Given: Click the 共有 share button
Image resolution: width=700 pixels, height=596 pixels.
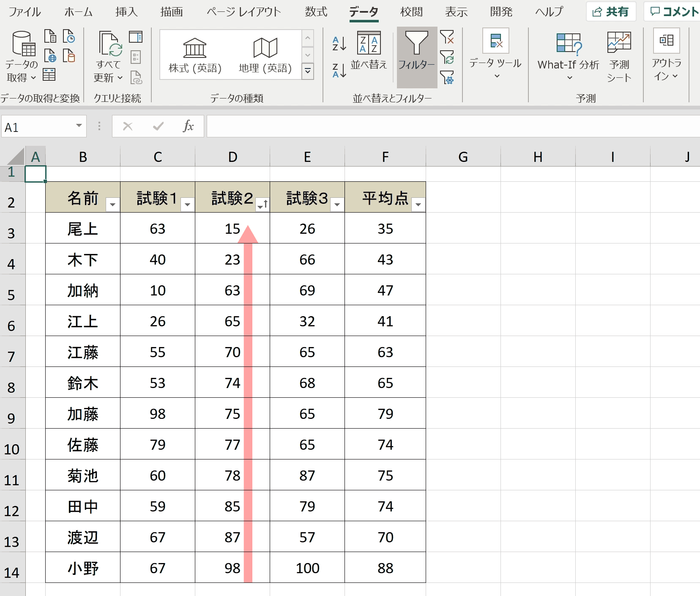Looking at the screenshot, I should 611,12.
